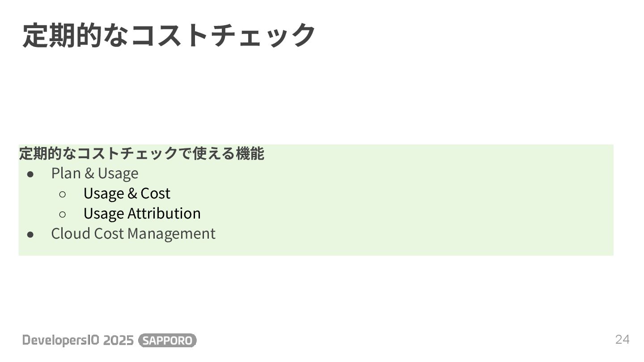Click the word Cloud in the last bullet
This screenshot has width=644, height=362.
(x=64, y=234)
